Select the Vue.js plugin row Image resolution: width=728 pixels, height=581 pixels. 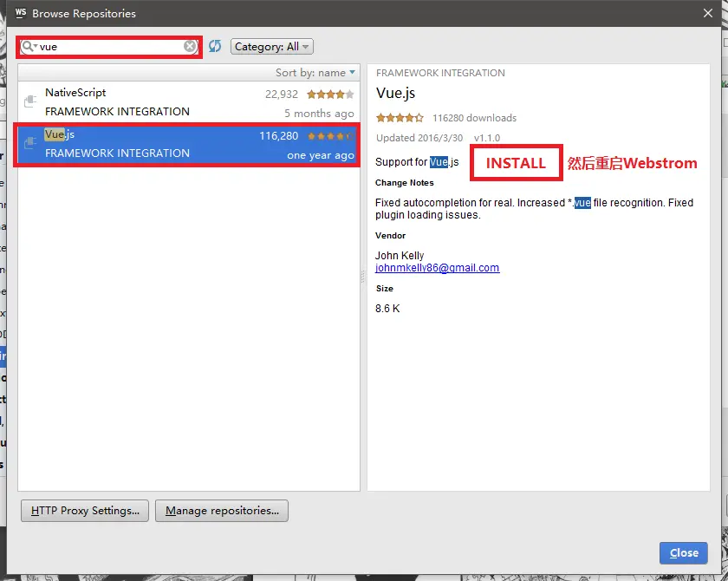[189, 145]
